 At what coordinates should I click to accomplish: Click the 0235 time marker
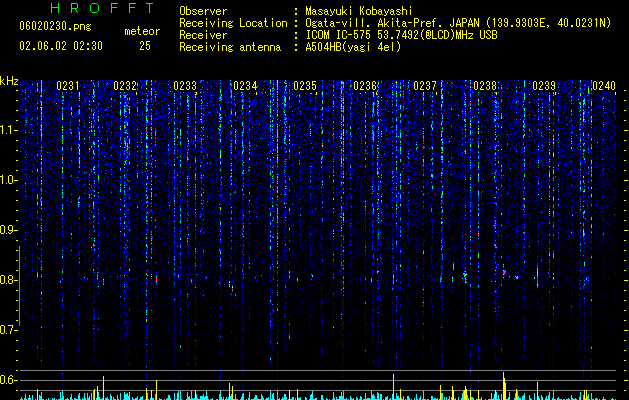(305, 86)
